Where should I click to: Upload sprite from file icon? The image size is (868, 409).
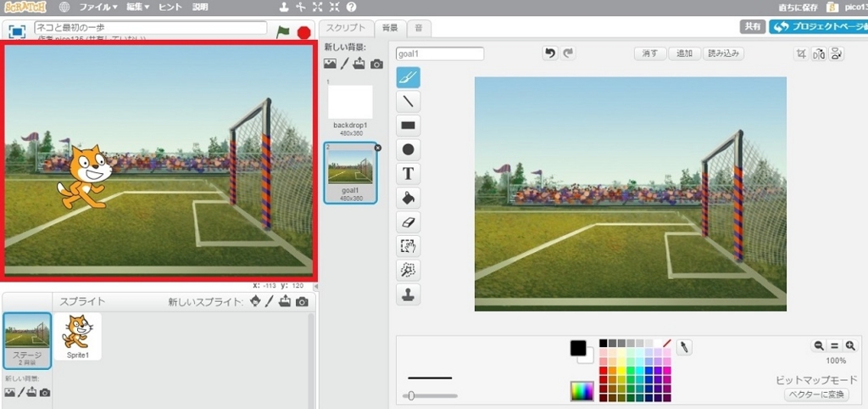[285, 301]
